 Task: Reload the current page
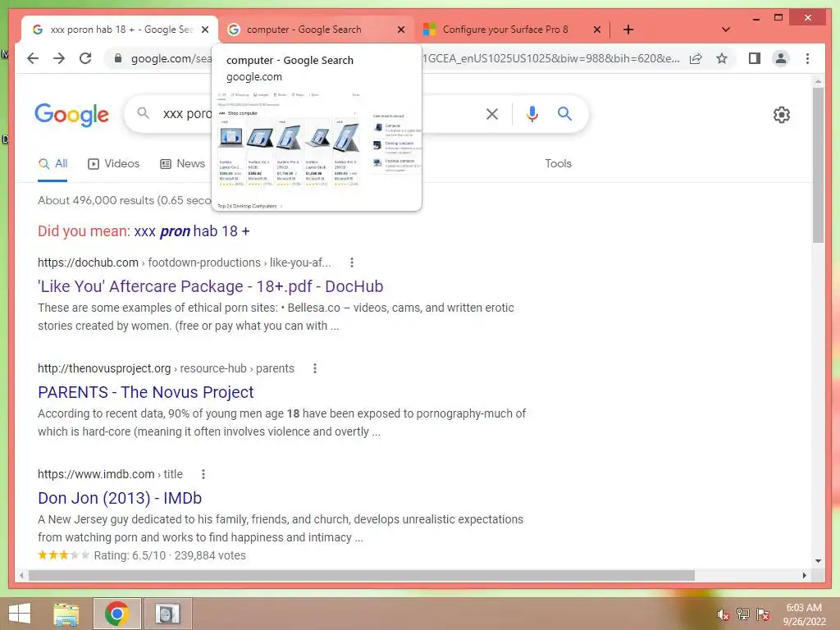(x=85, y=58)
